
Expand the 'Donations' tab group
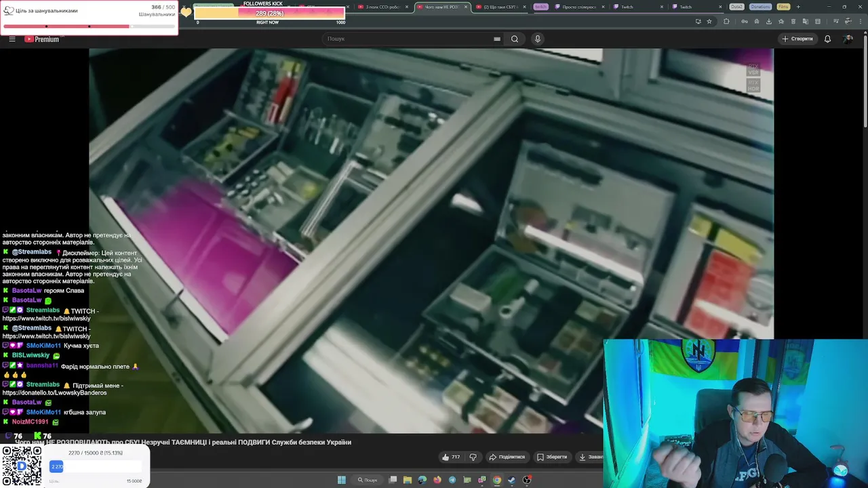click(x=760, y=7)
